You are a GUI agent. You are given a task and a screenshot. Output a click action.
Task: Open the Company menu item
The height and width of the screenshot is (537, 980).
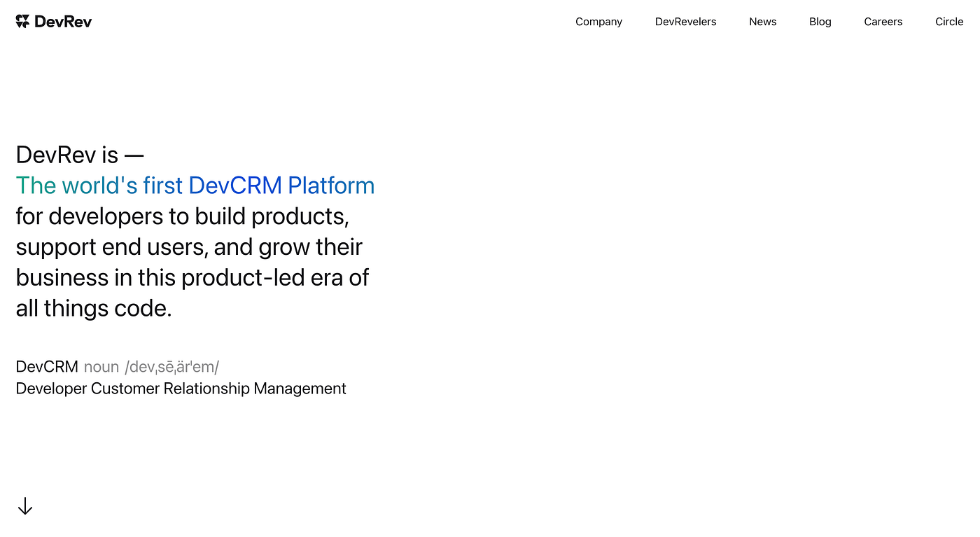598,22
